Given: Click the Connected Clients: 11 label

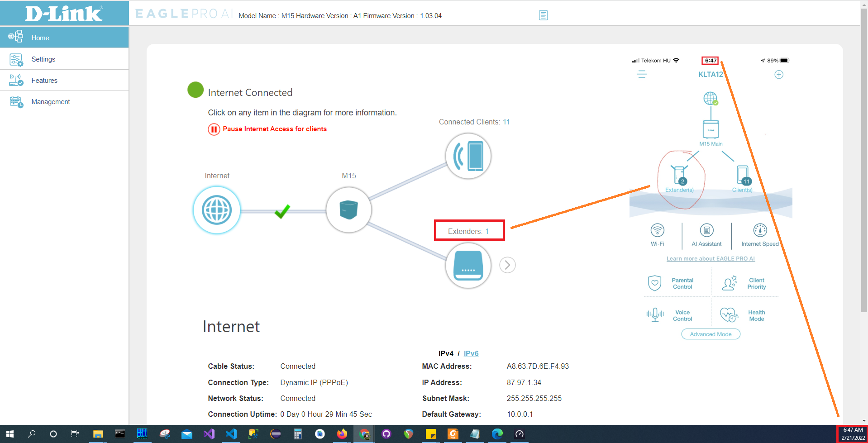Looking at the screenshot, I should tap(474, 122).
